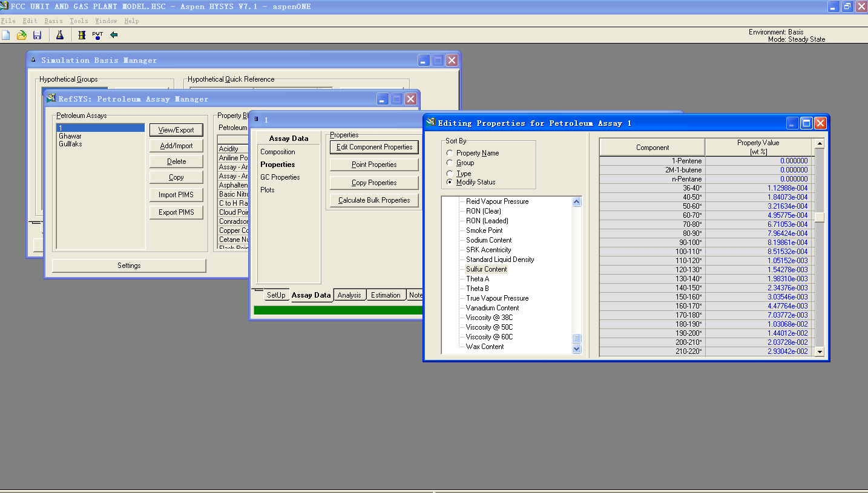
Task: Click the component table scroll-up arrow
Action: [820, 143]
